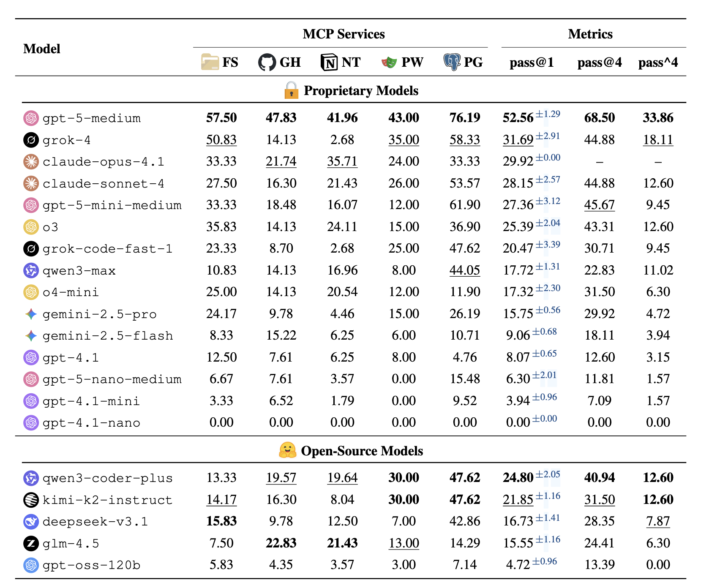Click the Notion NT icon
This screenshot has height=588, width=709.
click(329, 63)
